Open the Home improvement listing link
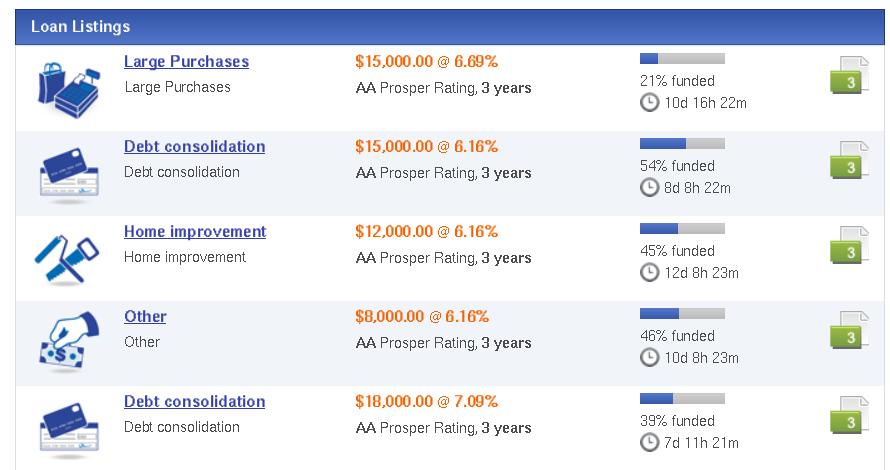This screenshot has height=470, width=890. tap(195, 232)
